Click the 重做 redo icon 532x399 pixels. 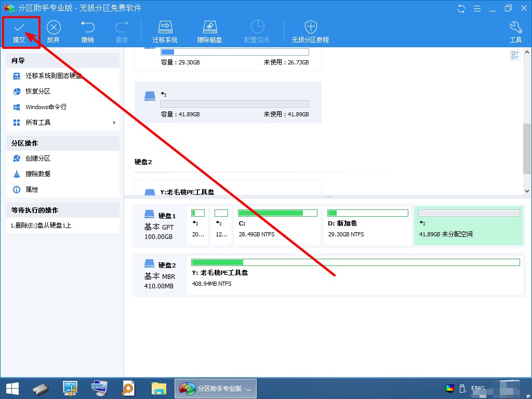pos(122,27)
